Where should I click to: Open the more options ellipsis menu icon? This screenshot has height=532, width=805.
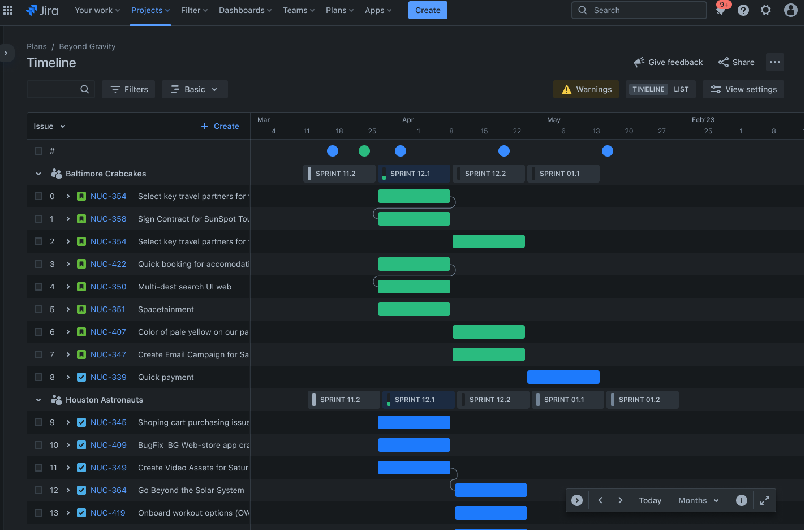pyautogui.click(x=774, y=62)
